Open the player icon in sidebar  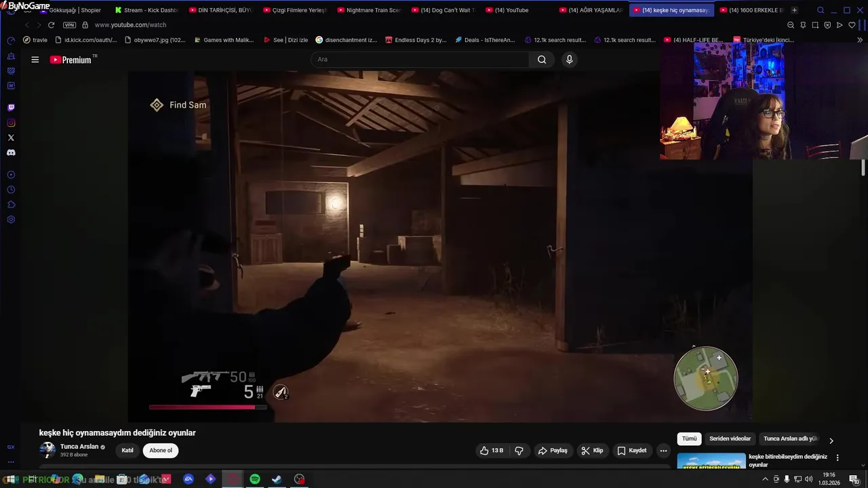[11, 175]
